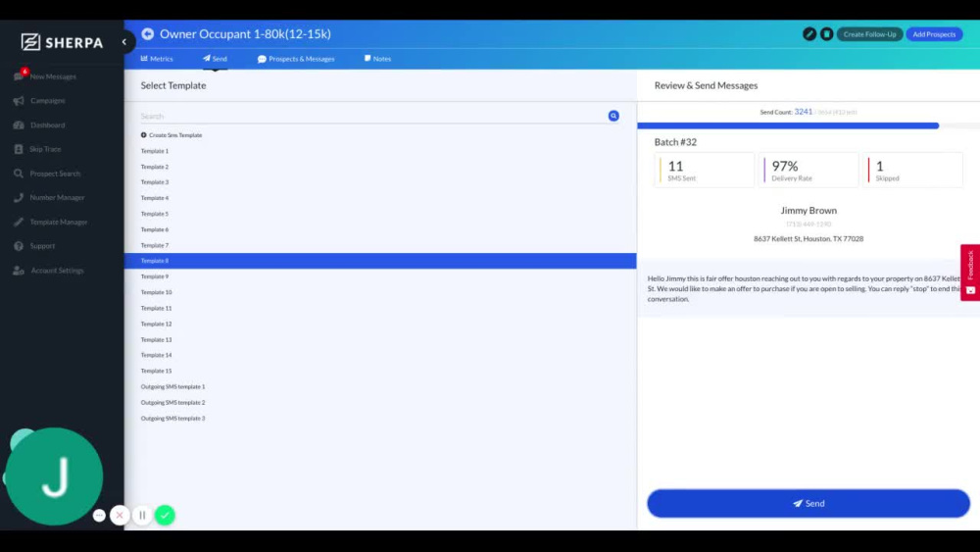Screen dimensions: 980x552
Task: Click the Delivery Rate stat card
Action: click(808, 170)
